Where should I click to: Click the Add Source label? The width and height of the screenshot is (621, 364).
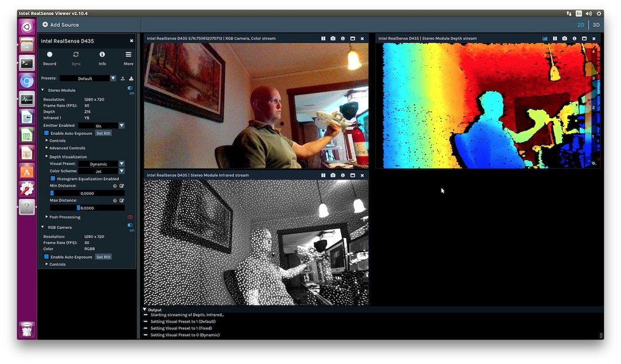click(x=64, y=24)
